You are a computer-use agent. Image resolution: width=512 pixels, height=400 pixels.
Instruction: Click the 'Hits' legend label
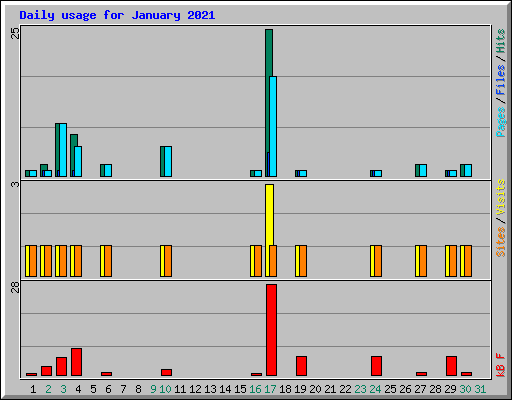tap(501, 41)
